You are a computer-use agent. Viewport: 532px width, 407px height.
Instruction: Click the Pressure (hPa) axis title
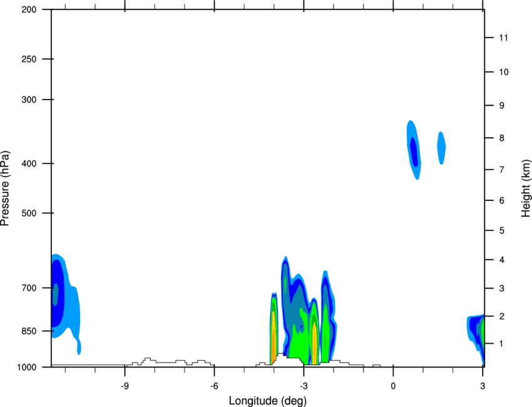click(x=5, y=188)
